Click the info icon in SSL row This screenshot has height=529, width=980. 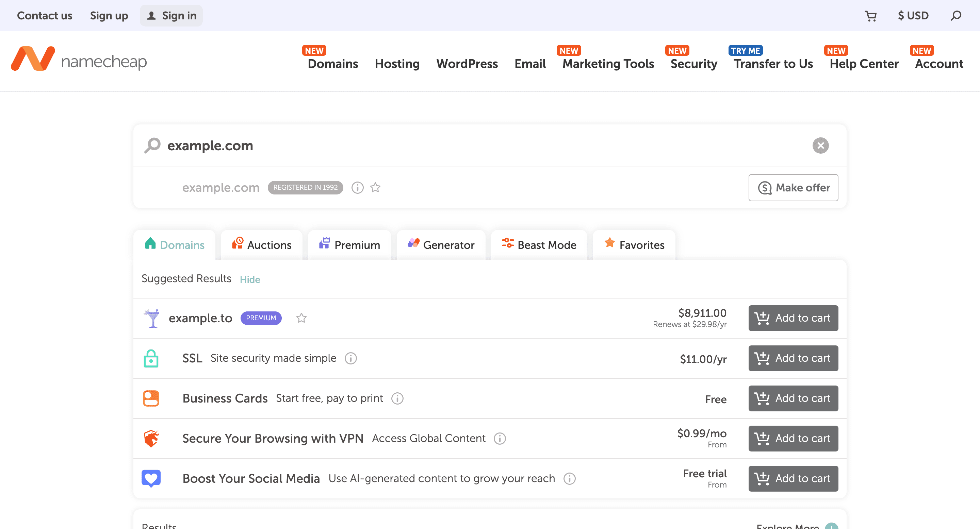[x=350, y=358]
